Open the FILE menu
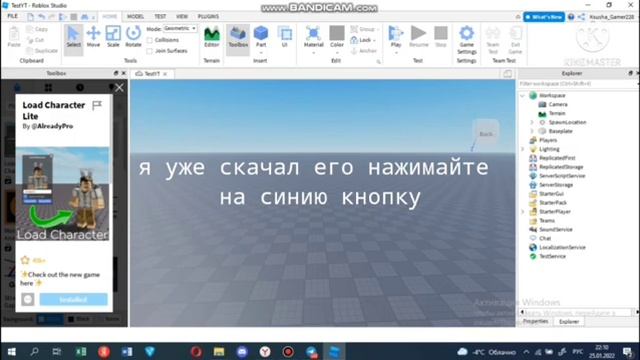The width and height of the screenshot is (640, 360). (13, 16)
